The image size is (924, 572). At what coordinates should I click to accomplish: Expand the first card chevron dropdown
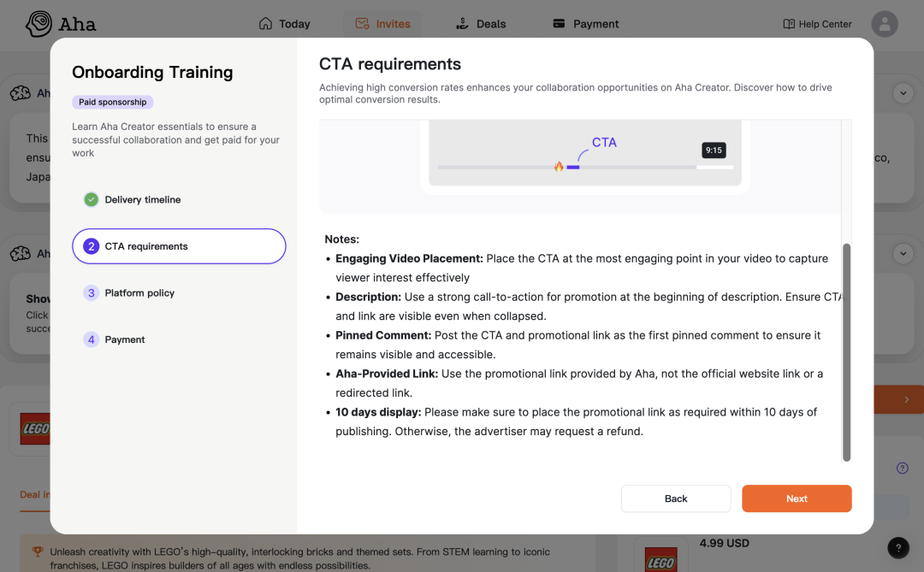(x=903, y=93)
